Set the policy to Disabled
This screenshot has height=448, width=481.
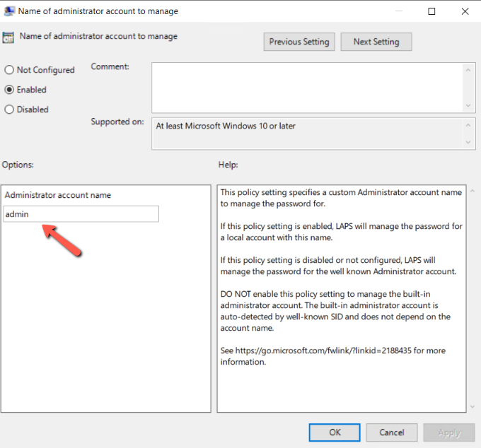pyautogui.click(x=9, y=110)
